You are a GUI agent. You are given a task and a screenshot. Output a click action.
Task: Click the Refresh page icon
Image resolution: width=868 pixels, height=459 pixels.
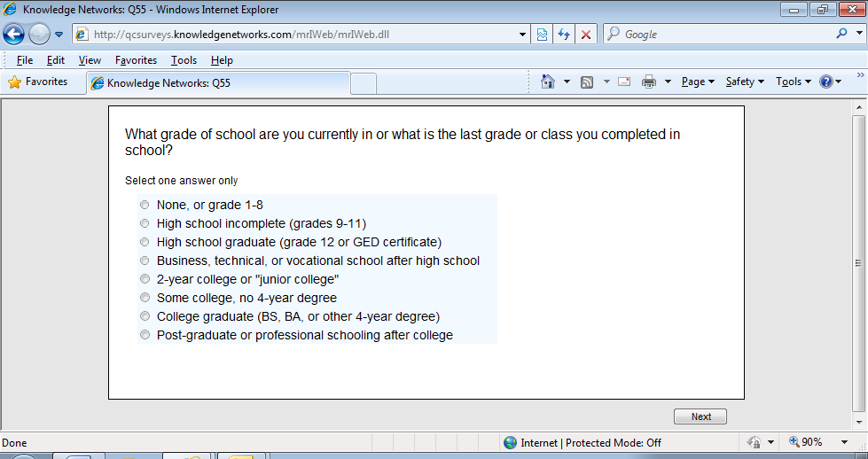click(564, 35)
